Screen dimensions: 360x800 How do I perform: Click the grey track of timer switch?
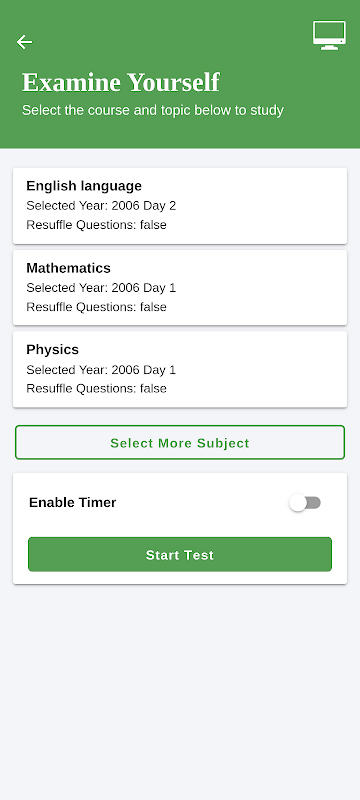(313, 503)
